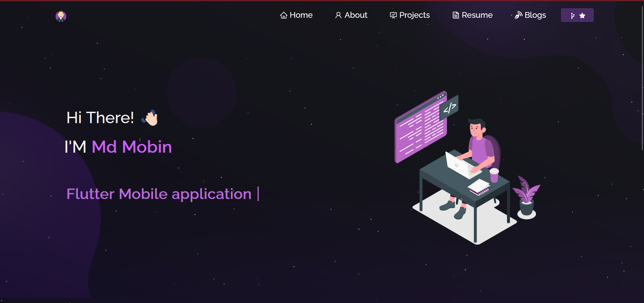Go to the About page text link
Viewport: 644px width, 303px height.
click(x=356, y=15)
